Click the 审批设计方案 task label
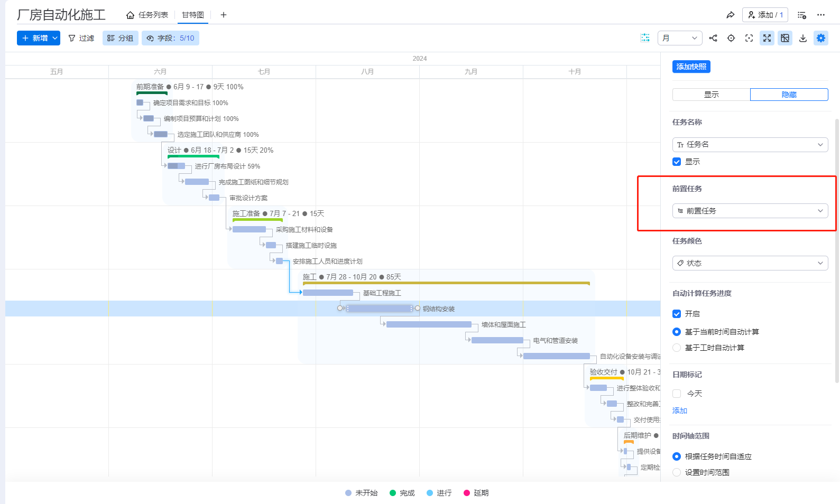 (x=248, y=198)
